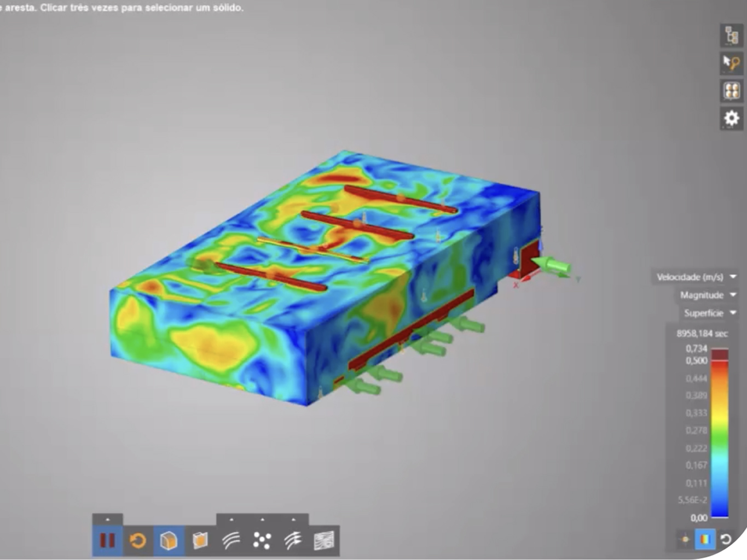Enable the particles display icon

[x=262, y=540]
